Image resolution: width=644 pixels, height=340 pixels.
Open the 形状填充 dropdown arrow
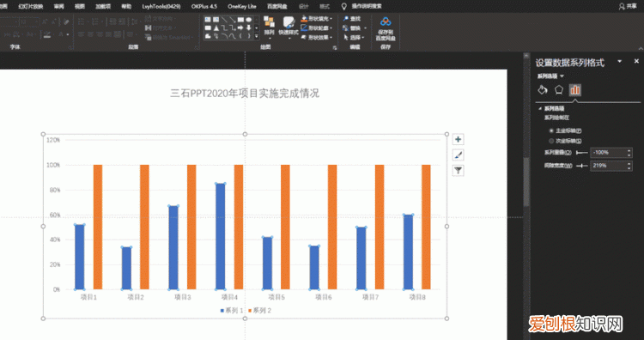[331, 19]
